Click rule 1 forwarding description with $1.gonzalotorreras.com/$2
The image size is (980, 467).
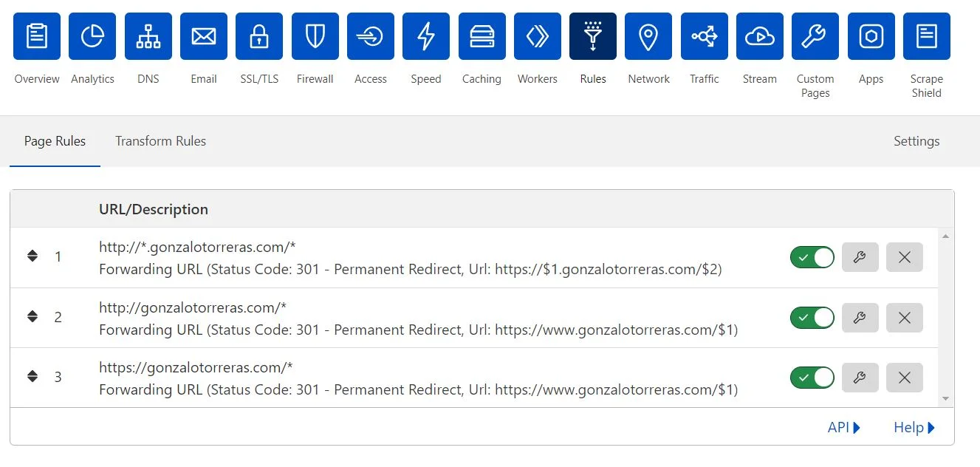tap(411, 269)
